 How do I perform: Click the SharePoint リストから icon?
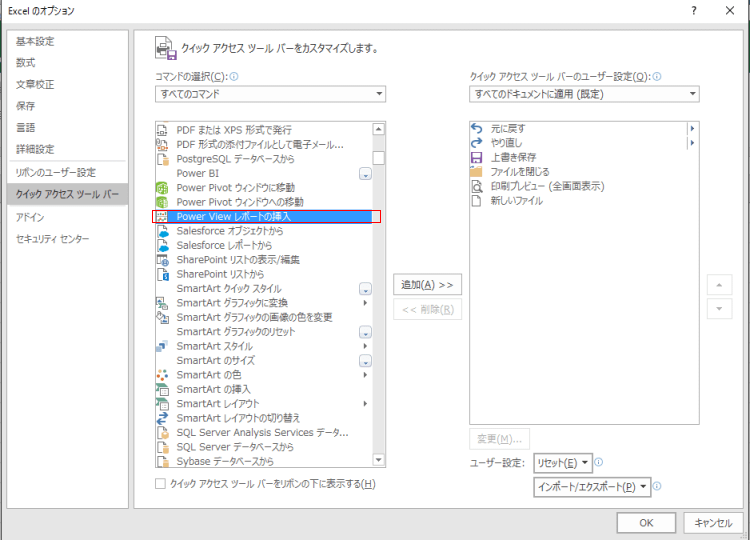[163, 274]
